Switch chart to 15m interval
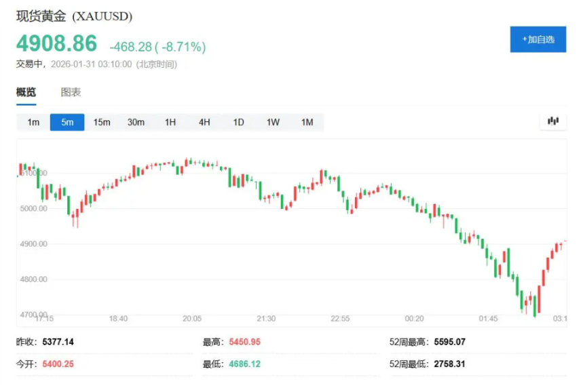 [102, 122]
